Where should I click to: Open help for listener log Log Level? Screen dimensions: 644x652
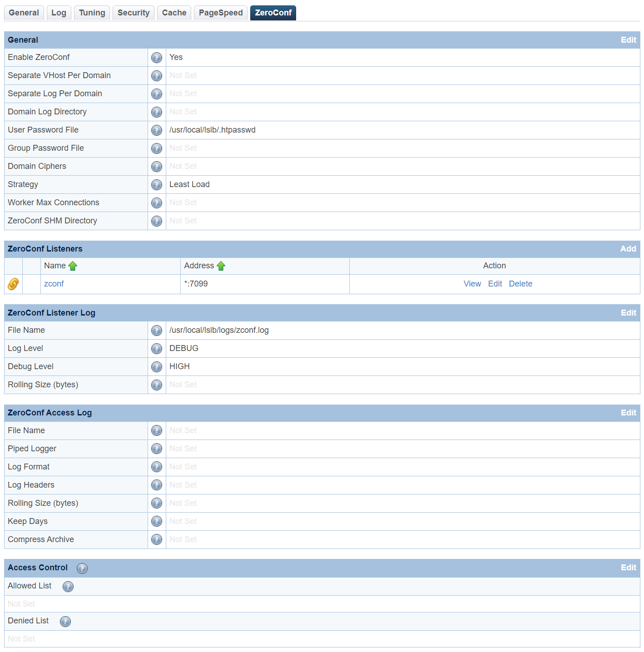pos(157,349)
